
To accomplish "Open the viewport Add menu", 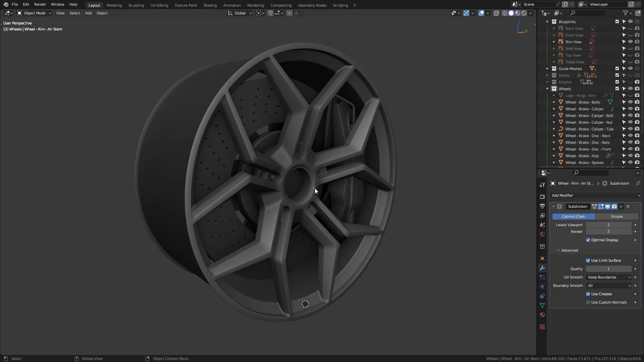I will (88, 13).
